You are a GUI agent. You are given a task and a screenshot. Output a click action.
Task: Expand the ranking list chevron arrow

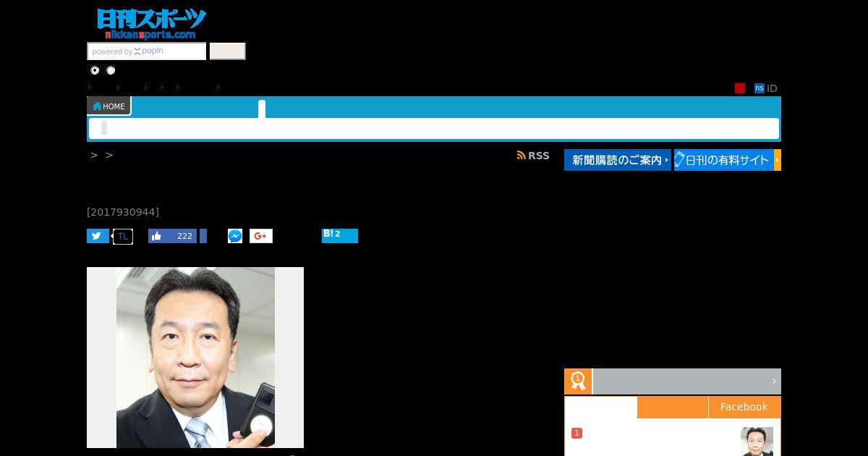coord(774,381)
